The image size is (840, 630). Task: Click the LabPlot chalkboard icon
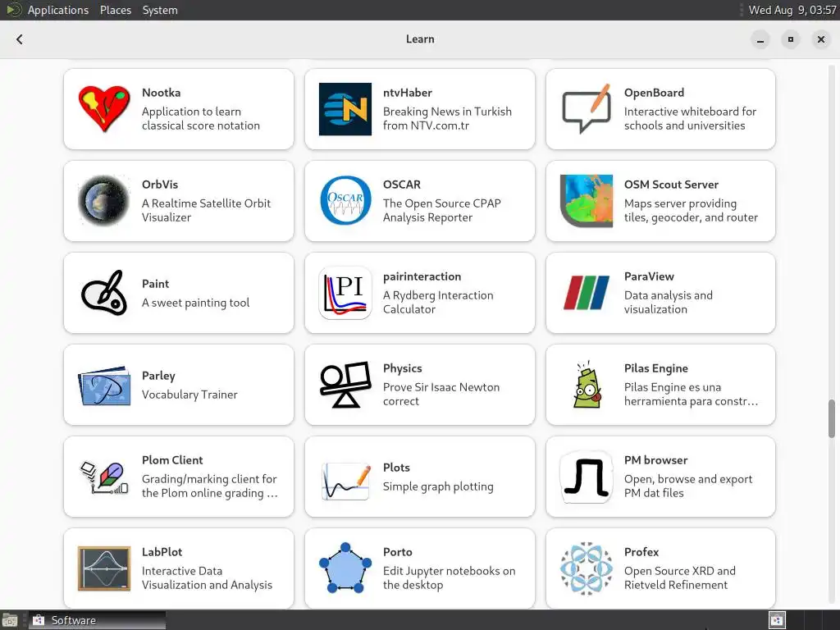[x=104, y=569]
